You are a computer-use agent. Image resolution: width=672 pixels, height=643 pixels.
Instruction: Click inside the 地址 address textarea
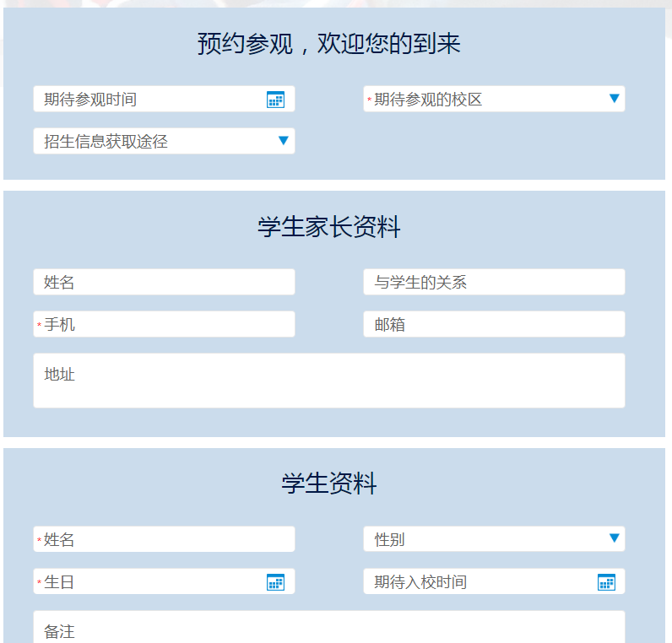[329, 381]
